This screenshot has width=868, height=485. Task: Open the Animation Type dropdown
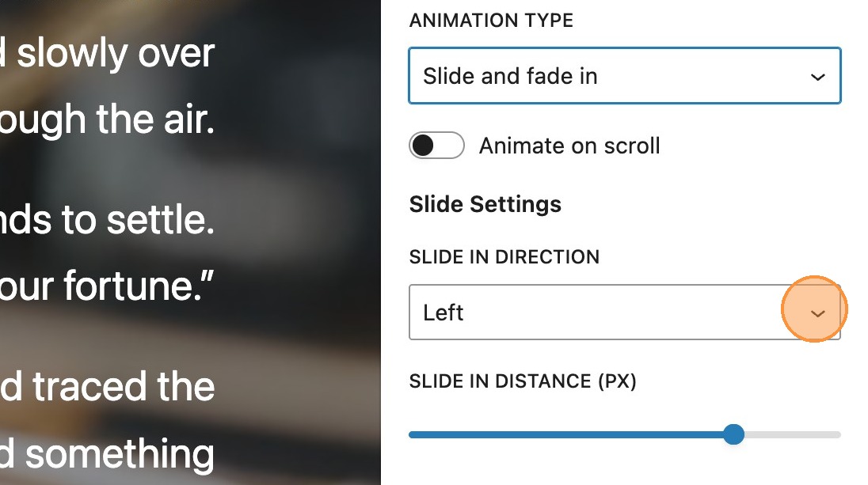[623, 76]
